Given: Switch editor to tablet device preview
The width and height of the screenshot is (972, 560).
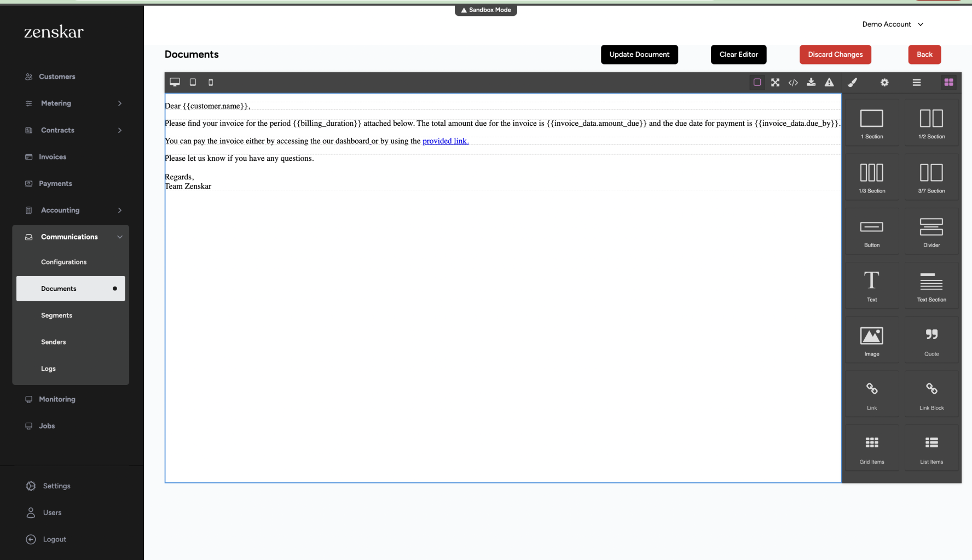Looking at the screenshot, I should click(x=193, y=83).
